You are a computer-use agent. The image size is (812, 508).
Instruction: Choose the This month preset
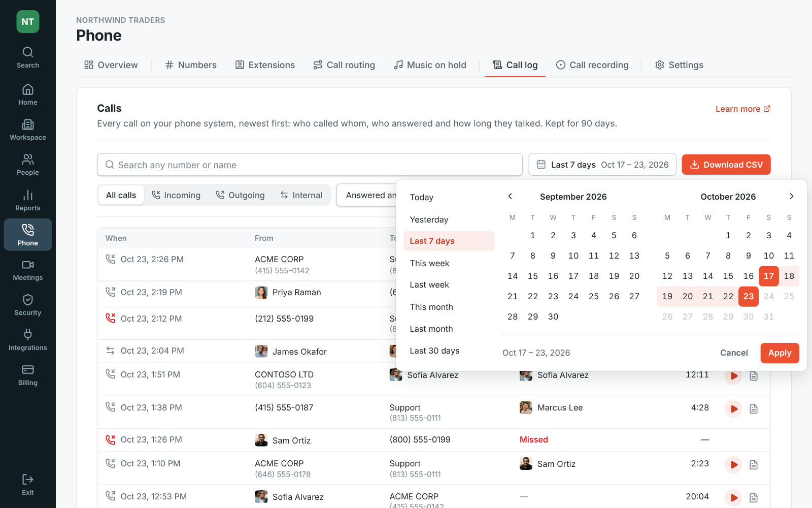click(x=449, y=307)
